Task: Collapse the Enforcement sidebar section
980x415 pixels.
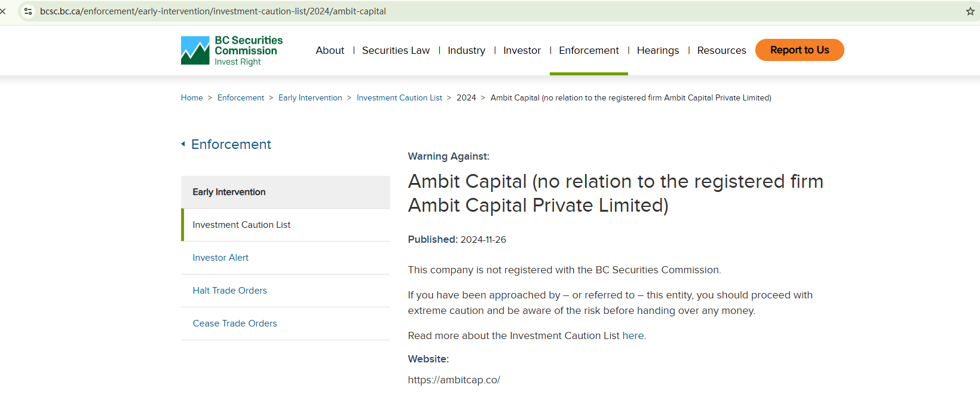Action: pyautogui.click(x=225, y=144)
